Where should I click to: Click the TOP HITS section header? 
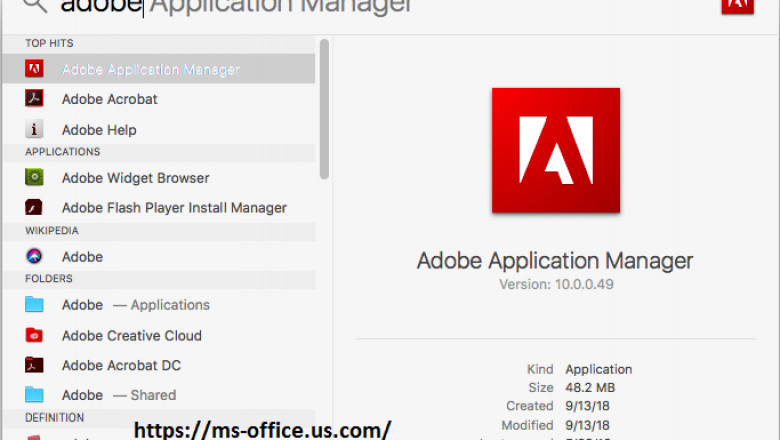click(49, 43)
